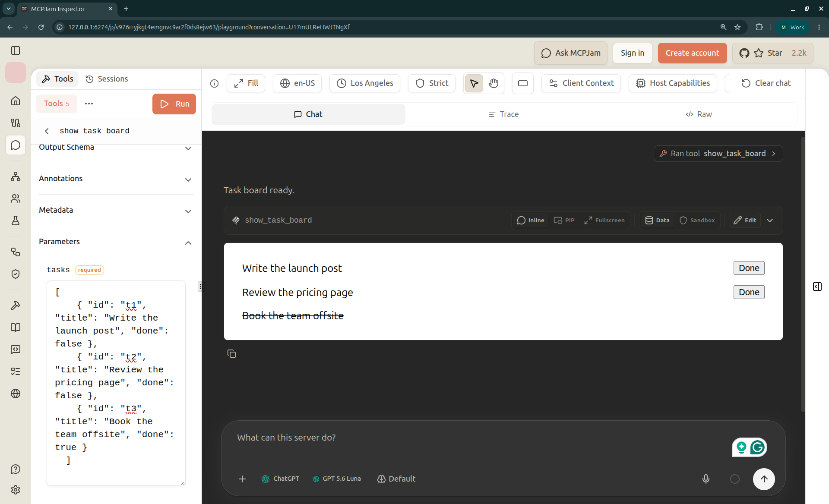Add attachment with plus icon
The height and width of the screenshot is (504, 829).
(242, 479)
